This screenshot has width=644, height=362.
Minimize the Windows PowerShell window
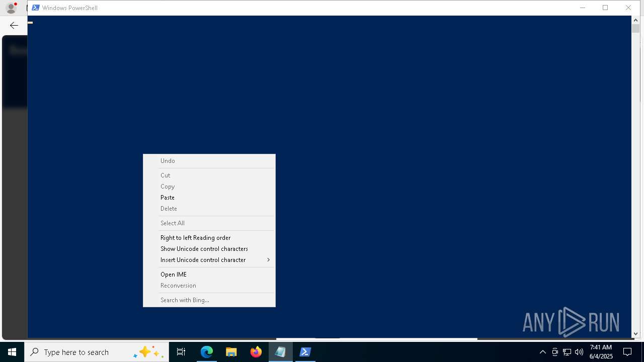[x=583, y=8]
